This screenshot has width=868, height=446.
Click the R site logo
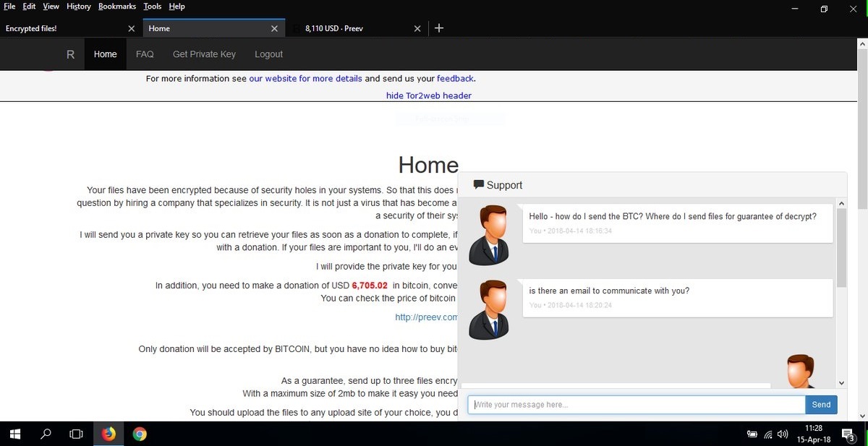pos(70,53)
